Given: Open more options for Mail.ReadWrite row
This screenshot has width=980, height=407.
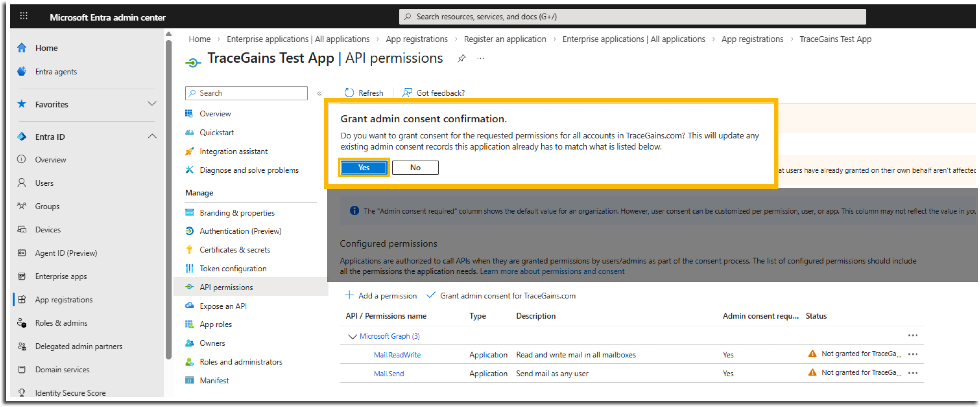Looking at the screenshot, I should point(913,354).
